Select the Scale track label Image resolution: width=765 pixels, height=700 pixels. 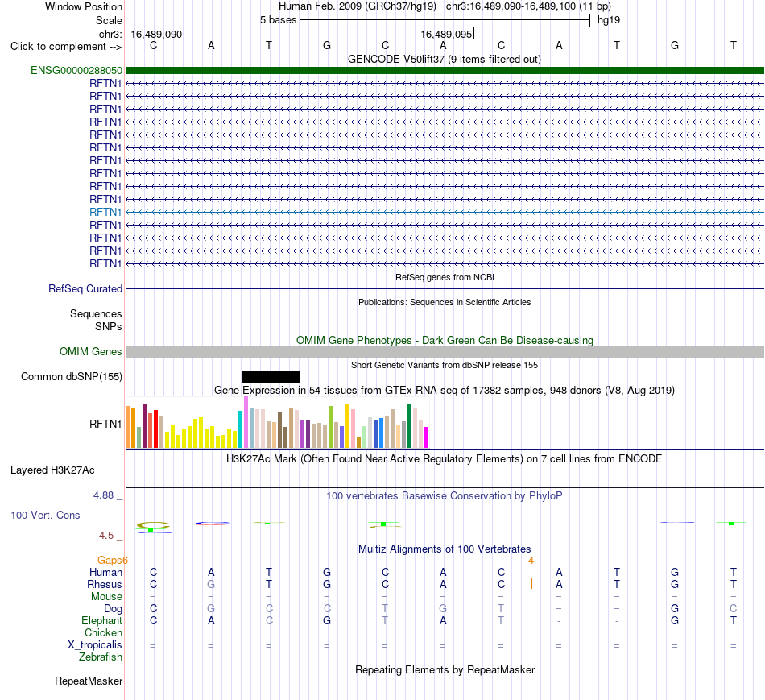[x=109, y=20]
